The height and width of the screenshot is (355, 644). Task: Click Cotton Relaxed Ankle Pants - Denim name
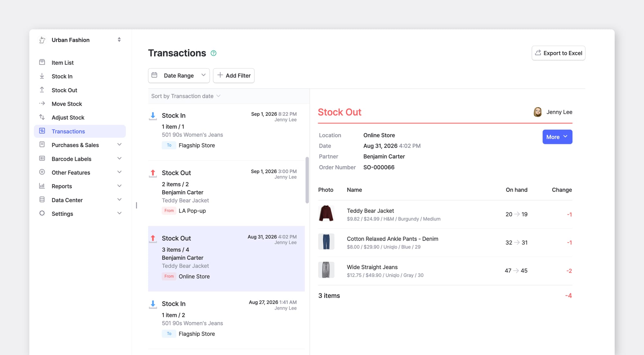[393, 238]
